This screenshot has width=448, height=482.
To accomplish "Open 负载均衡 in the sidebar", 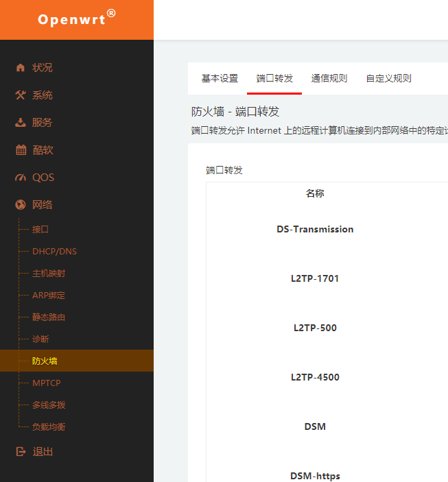I will [x=49, y=426].
